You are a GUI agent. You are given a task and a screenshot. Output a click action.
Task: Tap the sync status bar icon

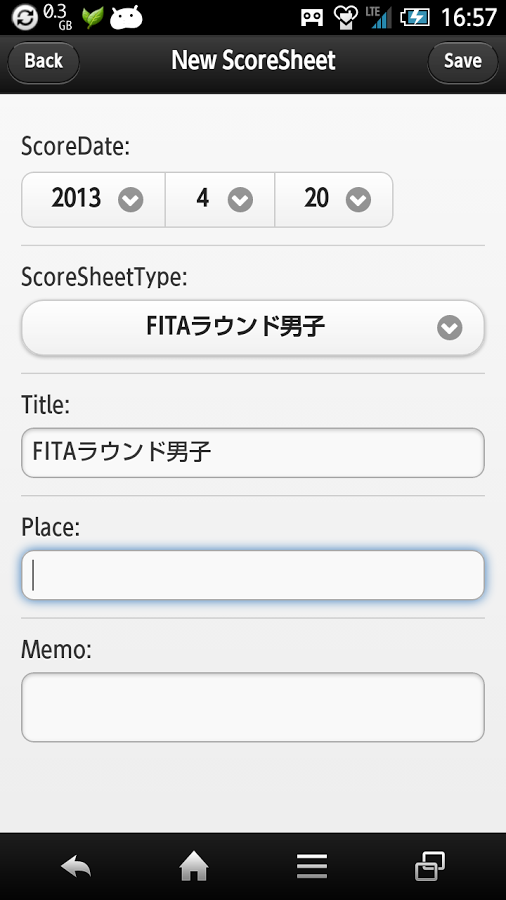(25, 17)
